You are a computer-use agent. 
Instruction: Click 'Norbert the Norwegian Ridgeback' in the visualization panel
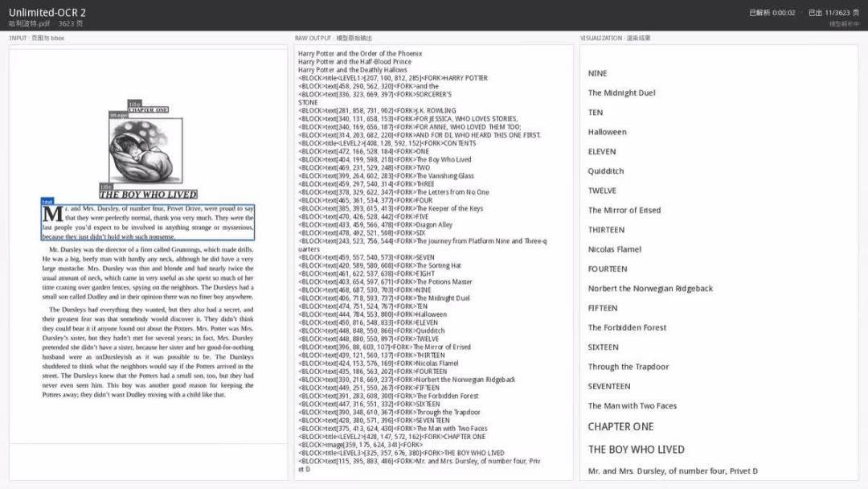[650, 289]
